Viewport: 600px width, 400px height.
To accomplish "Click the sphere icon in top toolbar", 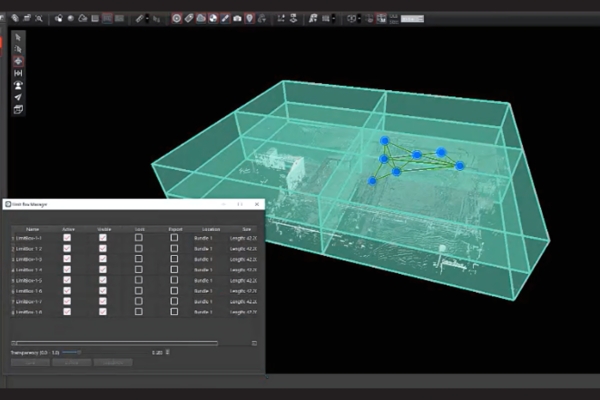I will [x=71, y=18].
